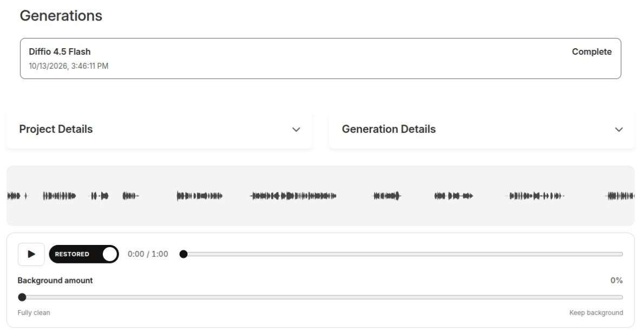Click the Fully clean label
Screen dimensions: 644x336
(34, 313)
